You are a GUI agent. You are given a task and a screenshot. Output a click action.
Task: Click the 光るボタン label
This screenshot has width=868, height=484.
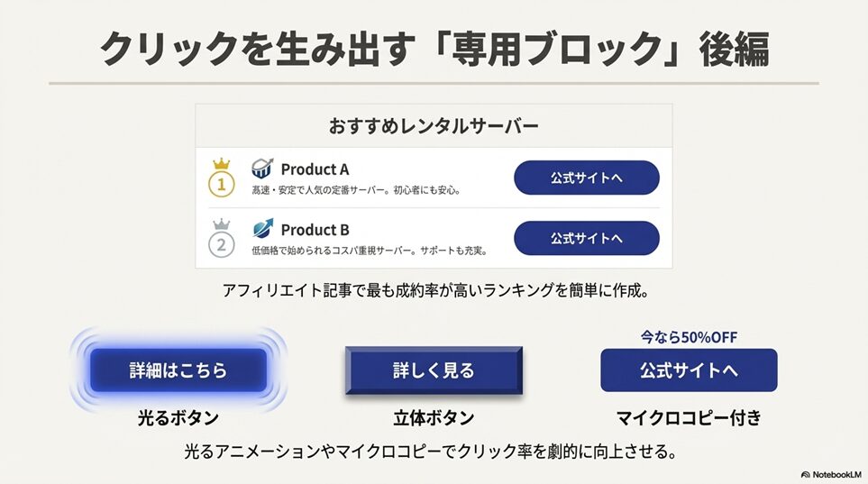pyautogui.click(x=178, y=418)
